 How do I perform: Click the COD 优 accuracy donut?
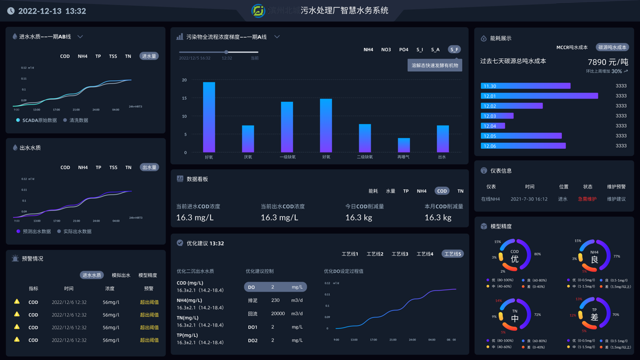pyautogui.click(x=515, y=256)
